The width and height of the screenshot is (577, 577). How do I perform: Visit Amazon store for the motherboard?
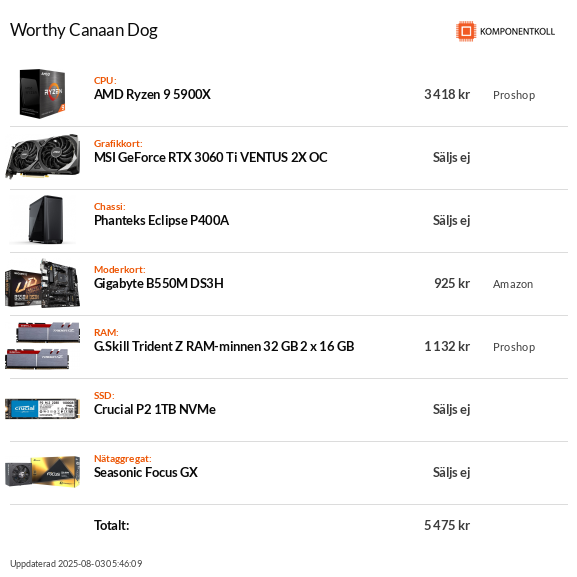point(513,284)
